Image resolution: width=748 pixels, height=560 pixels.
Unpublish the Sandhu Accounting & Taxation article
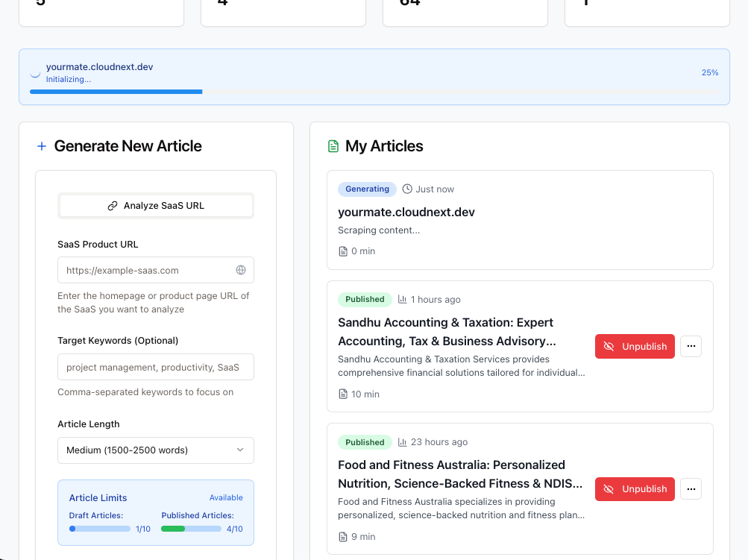coord(635,346)
